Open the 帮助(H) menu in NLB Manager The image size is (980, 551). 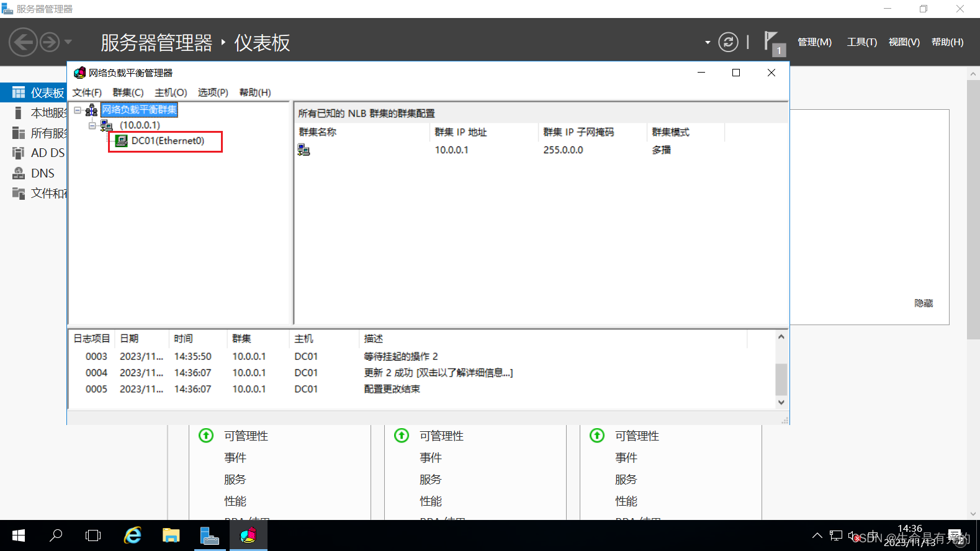(x=255, y=92)
